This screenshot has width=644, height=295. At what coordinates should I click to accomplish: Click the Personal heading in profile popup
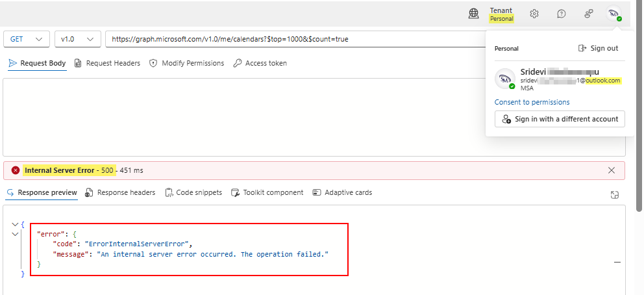click(x=506, y=49)
